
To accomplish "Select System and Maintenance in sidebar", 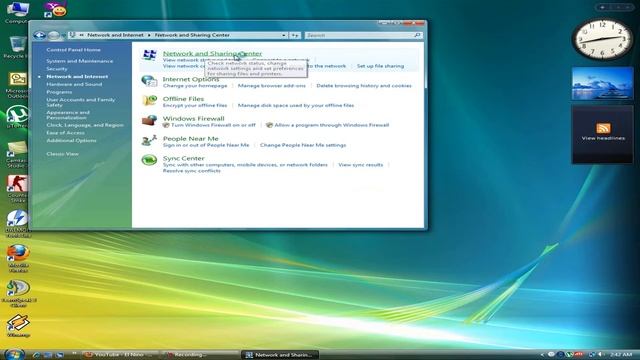I will click(x=80, y=61).
